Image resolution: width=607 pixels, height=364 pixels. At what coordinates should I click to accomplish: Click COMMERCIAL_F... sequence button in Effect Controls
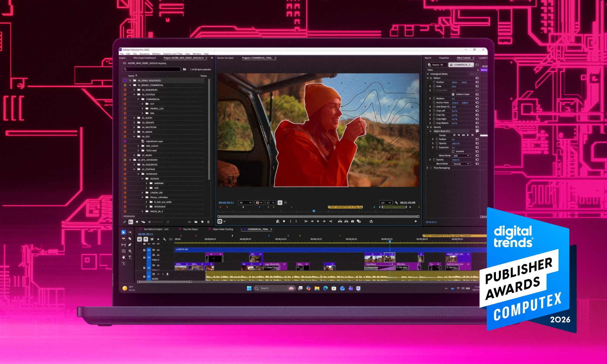[x=461, y=65]
